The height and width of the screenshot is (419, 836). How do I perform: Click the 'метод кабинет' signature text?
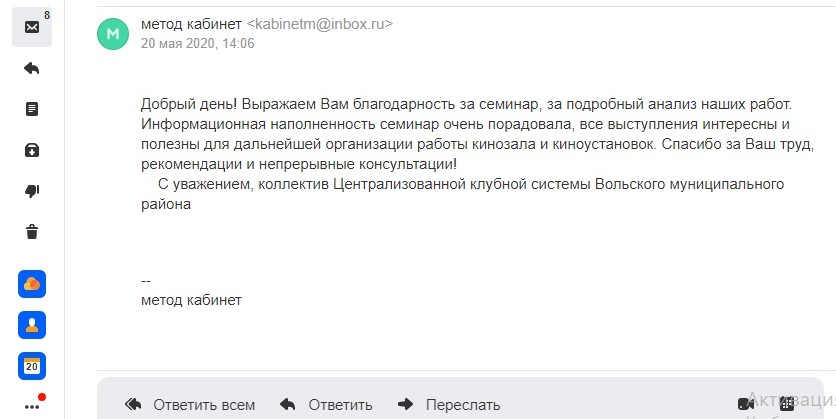click(x=191, y=300)
